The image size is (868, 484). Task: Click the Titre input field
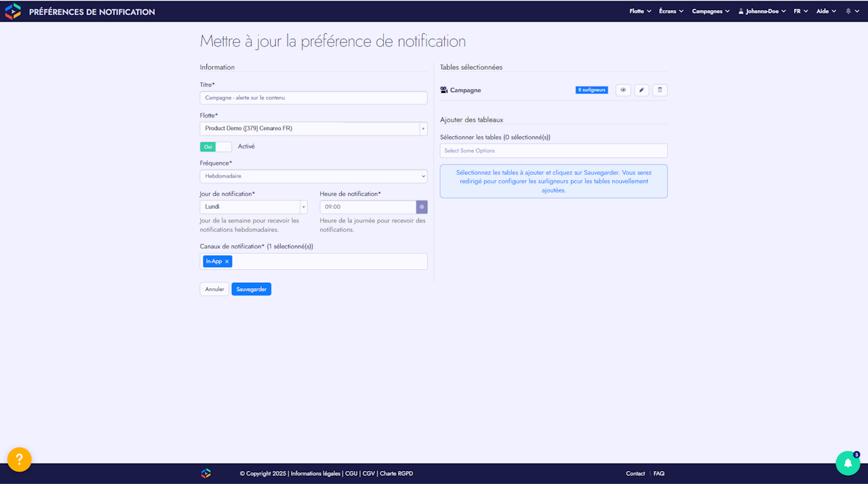tap(313, 98)
